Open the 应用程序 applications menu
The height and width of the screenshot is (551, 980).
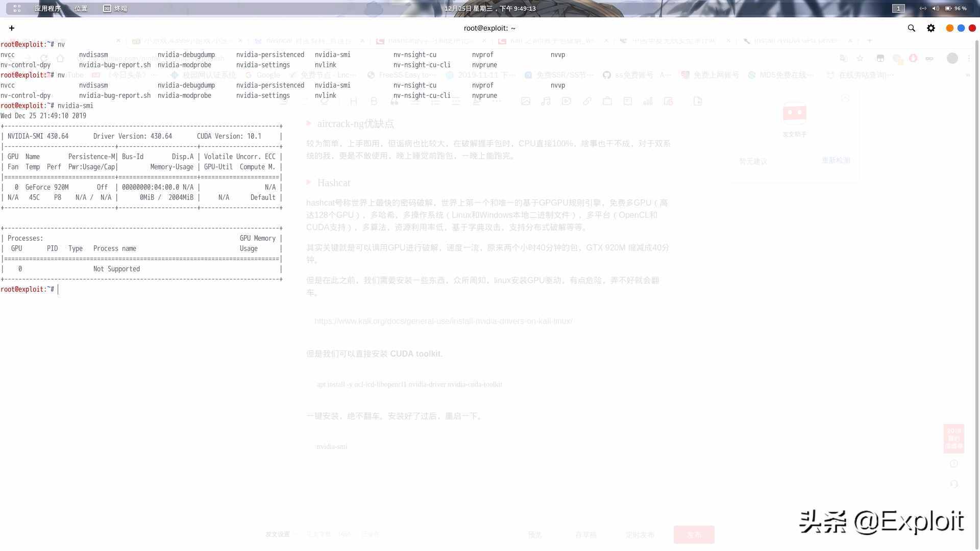[46, 8]
